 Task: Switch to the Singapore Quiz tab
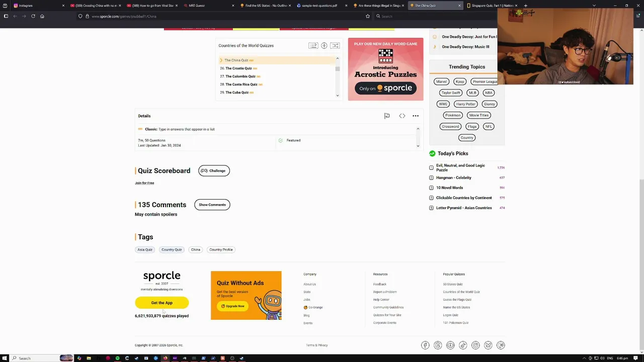[491, 6]
